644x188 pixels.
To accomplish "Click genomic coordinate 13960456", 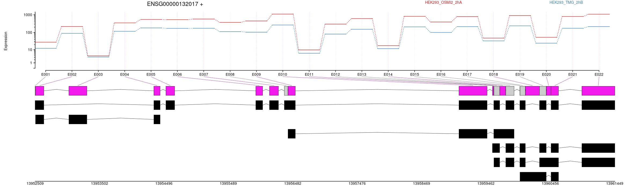I will (550, 184).
